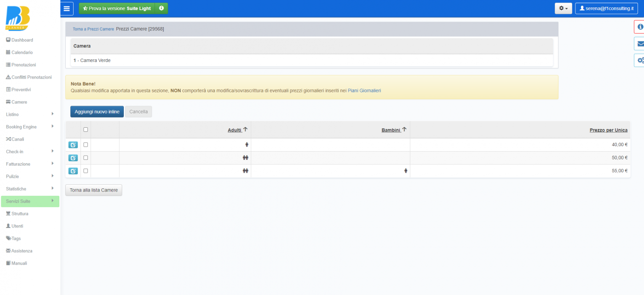Edit the 50,00 € price row
The height and width of the screenshot is (295, 644).
[73, 158]
